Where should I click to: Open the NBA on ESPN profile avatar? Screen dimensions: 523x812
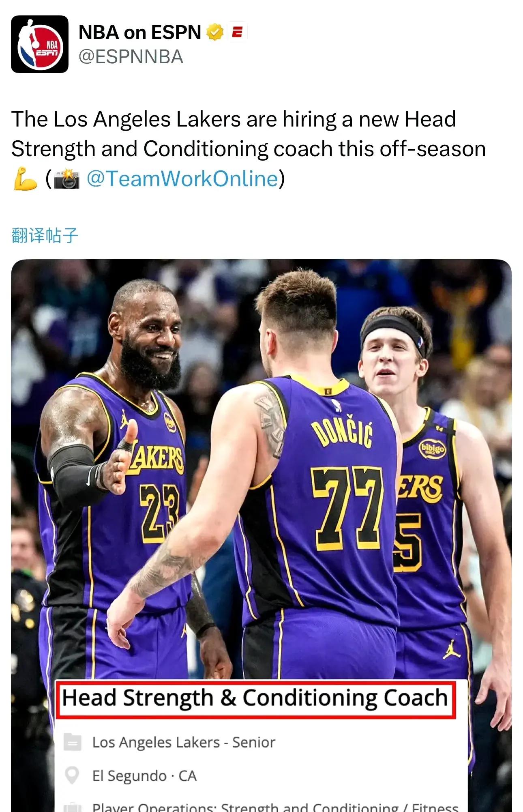point(40,44)
